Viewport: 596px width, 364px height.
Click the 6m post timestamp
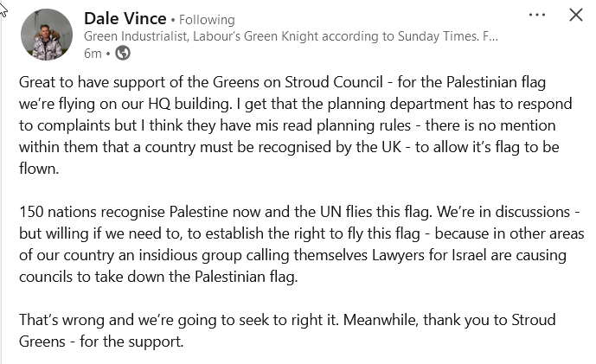92,54
